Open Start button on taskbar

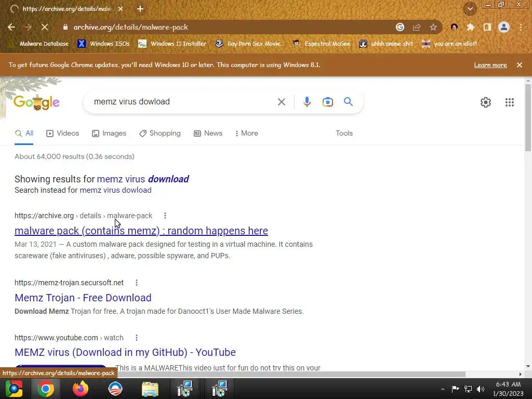[x=14, y=389]
